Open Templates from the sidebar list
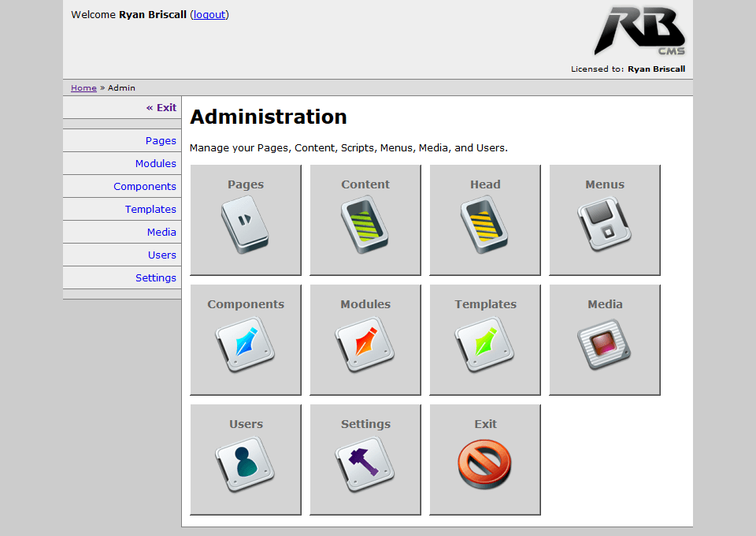The height and width of the screenshot is (536, 756). (x=150, y=209)
